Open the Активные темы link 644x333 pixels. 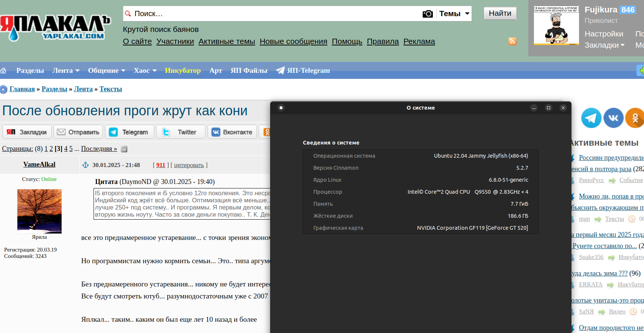[227, 41]
